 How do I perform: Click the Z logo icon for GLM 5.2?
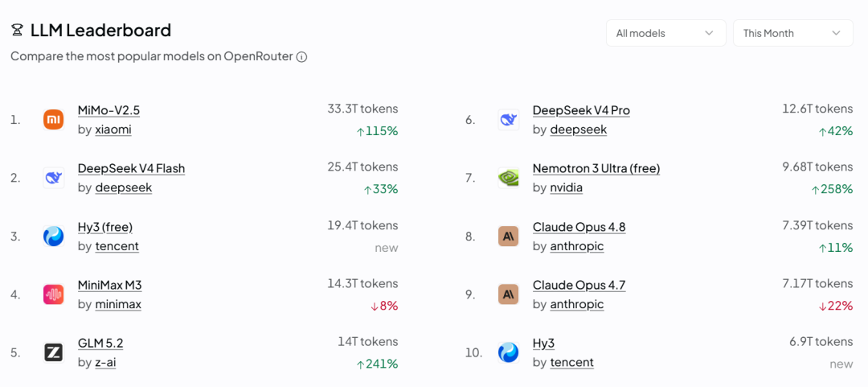54,352
